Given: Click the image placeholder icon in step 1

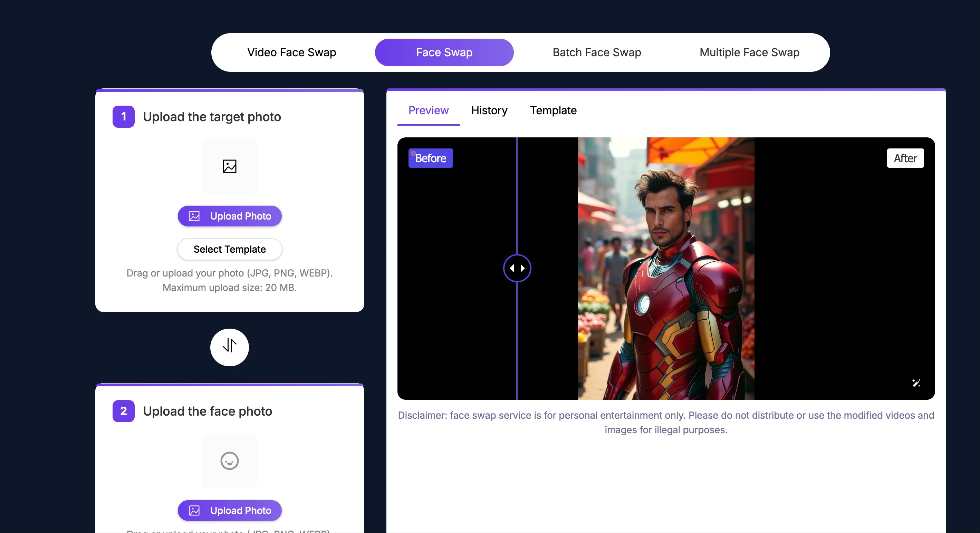Looking at the screenshot, I should 229,166.
